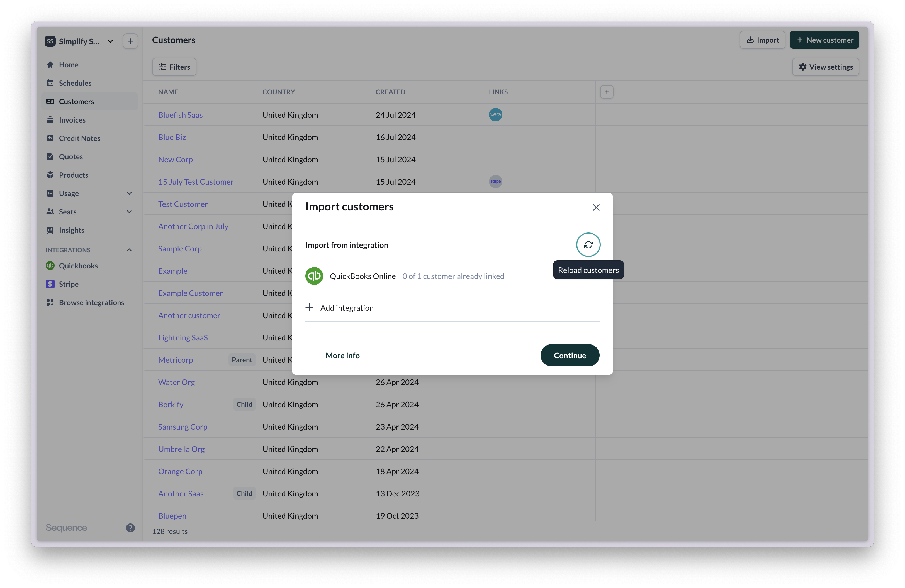Click the gear icon in View settings
The image size is (905, 588).
802,67
